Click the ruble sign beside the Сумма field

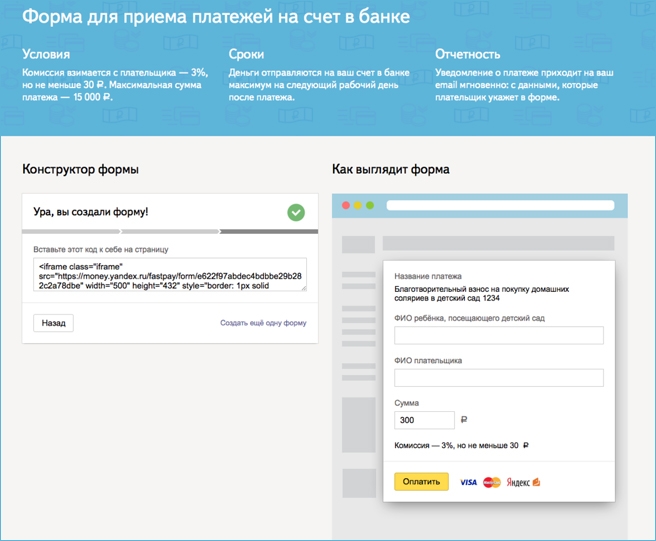click(464, 421)
